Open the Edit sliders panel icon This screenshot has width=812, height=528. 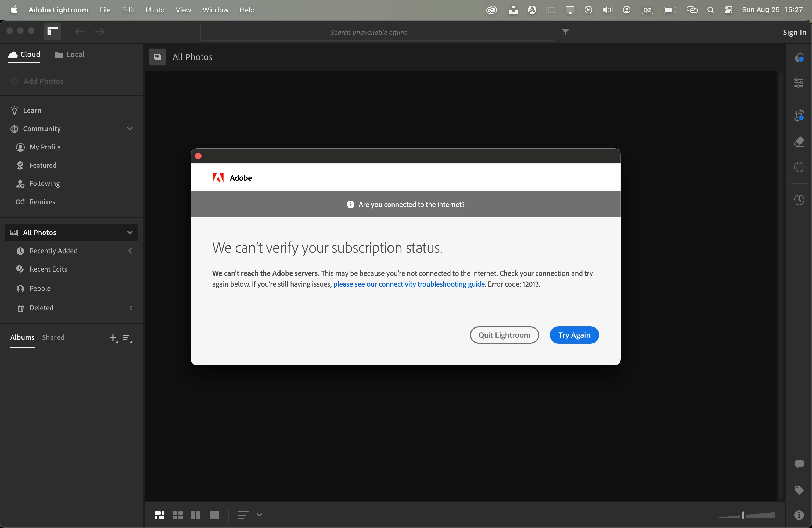coord(799,83)
